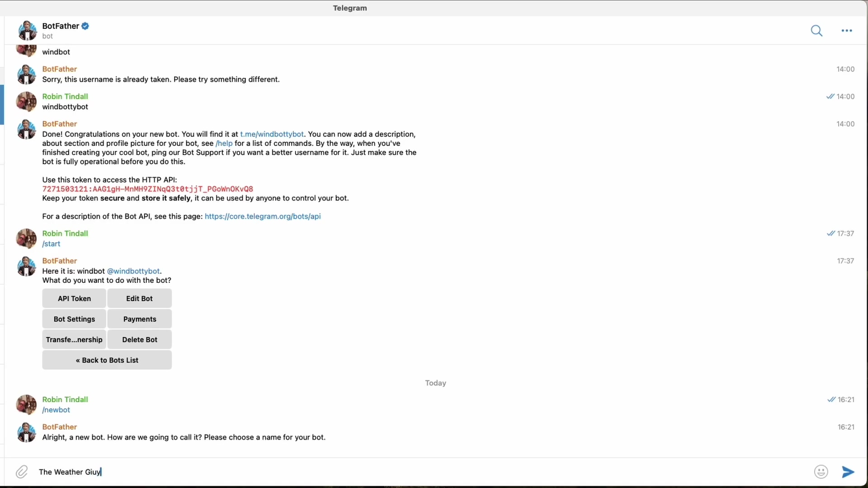Open the chat search magnifier icon
Screen dimensions: 868x488
tap(816, 31)
